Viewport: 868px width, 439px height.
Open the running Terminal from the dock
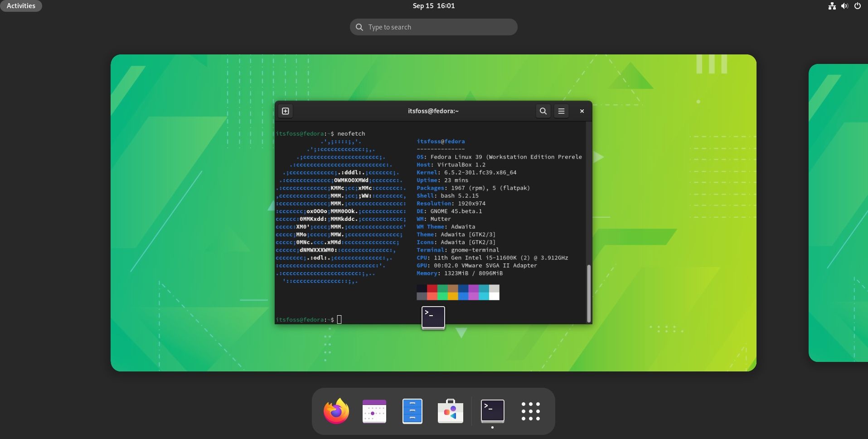click(492, 411)
